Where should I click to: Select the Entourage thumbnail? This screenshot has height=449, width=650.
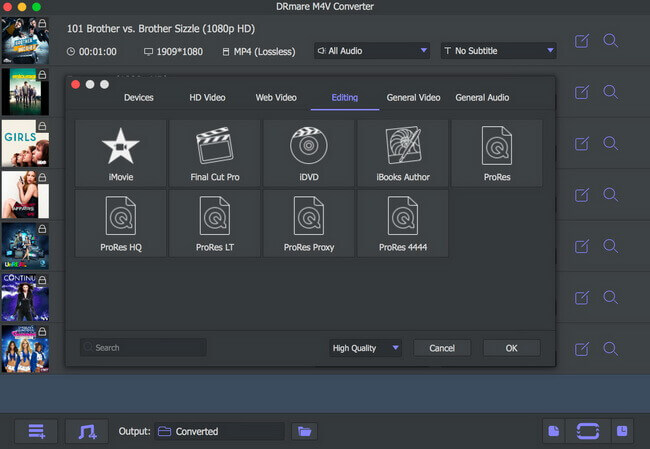[25, 92]
